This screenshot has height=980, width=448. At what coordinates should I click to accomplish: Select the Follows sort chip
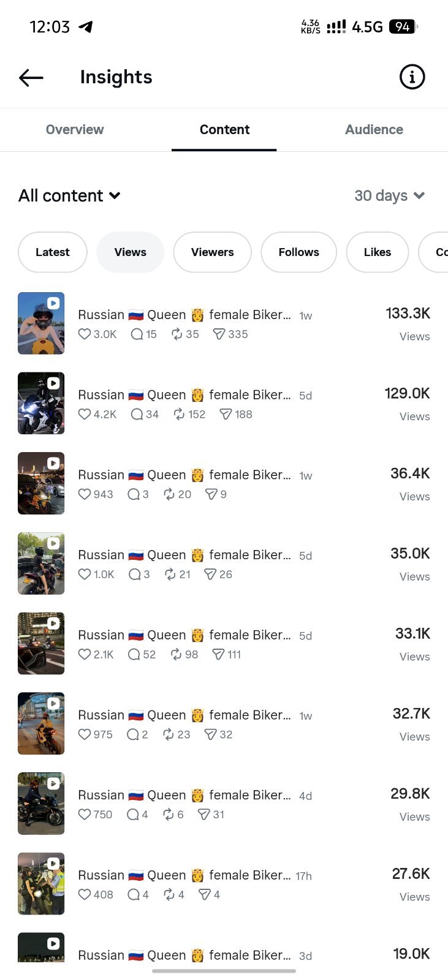point(299,252)
